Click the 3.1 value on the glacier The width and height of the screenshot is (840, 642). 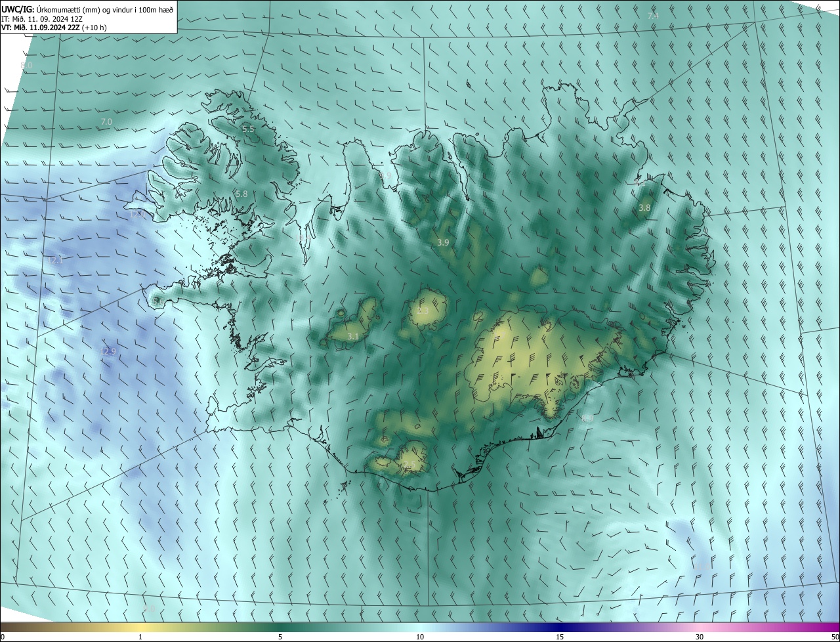click(353, 337)
